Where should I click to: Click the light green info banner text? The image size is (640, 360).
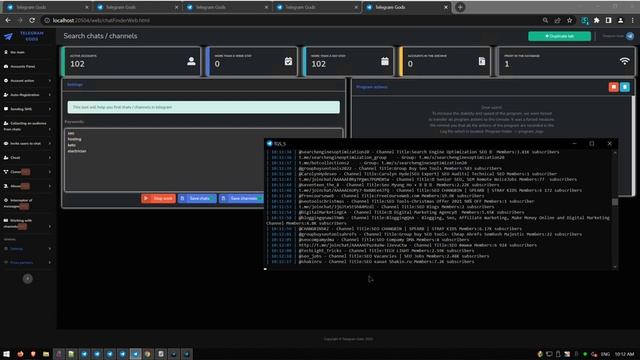pyautogui.click(x=122, y=107)
